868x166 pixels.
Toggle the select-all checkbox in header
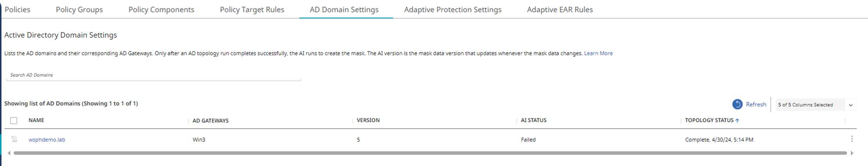tap(14, 121)
